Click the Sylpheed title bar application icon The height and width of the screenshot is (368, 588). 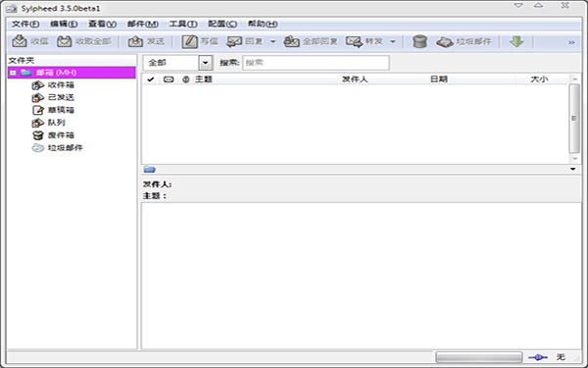[x=11, y=8]
